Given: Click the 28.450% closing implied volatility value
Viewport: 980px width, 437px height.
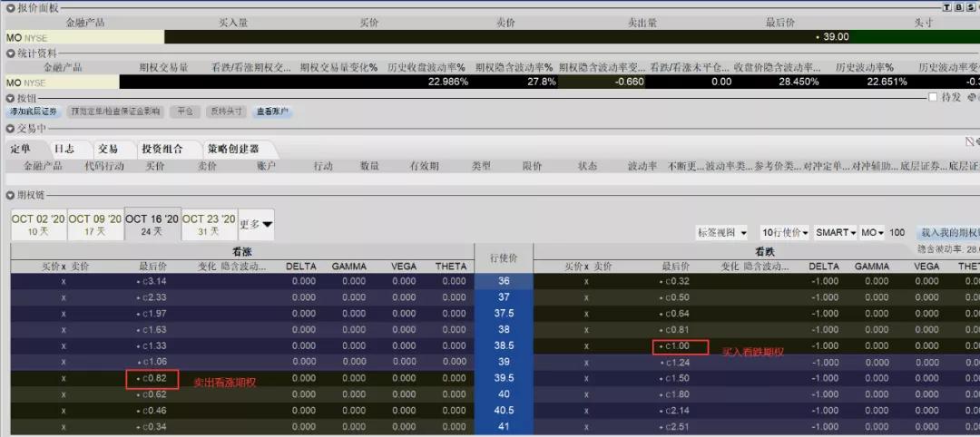Looking at the screenshot, I should 799,82.
